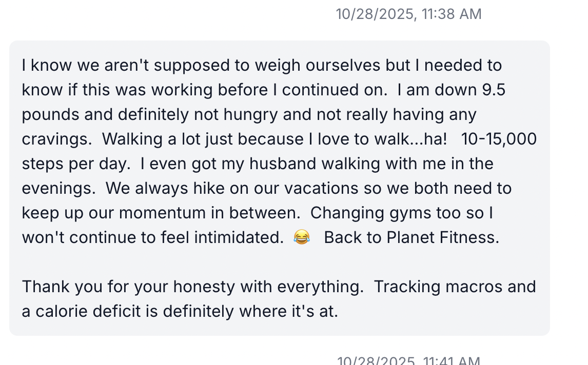Click the laughing-crying emoji in the message
This screenshot has width=588, height=365.
302,237
